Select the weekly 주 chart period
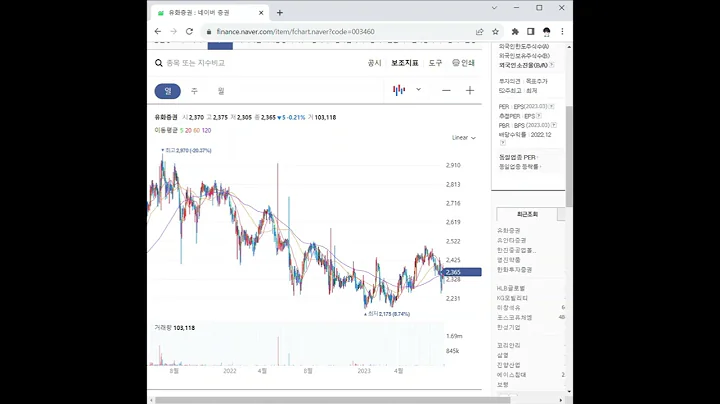Image resolution: width=720 pixels, height=404 pixels. 194,91
